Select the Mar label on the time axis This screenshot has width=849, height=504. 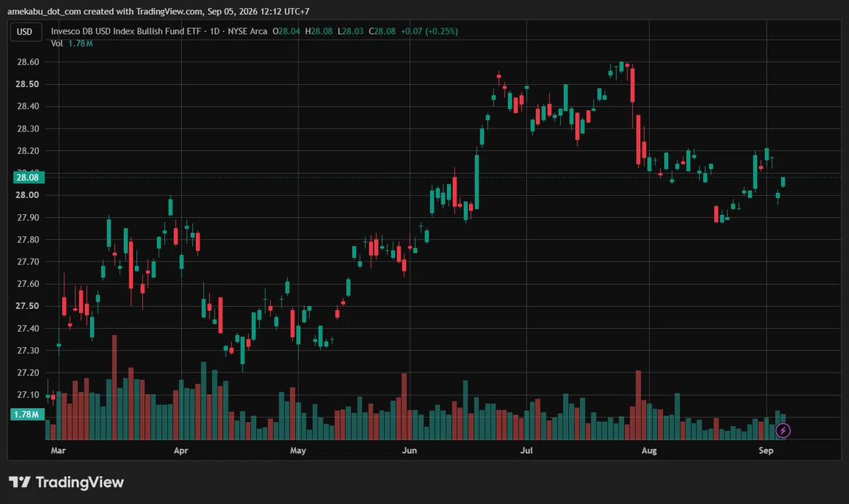[x=59, y=450]
